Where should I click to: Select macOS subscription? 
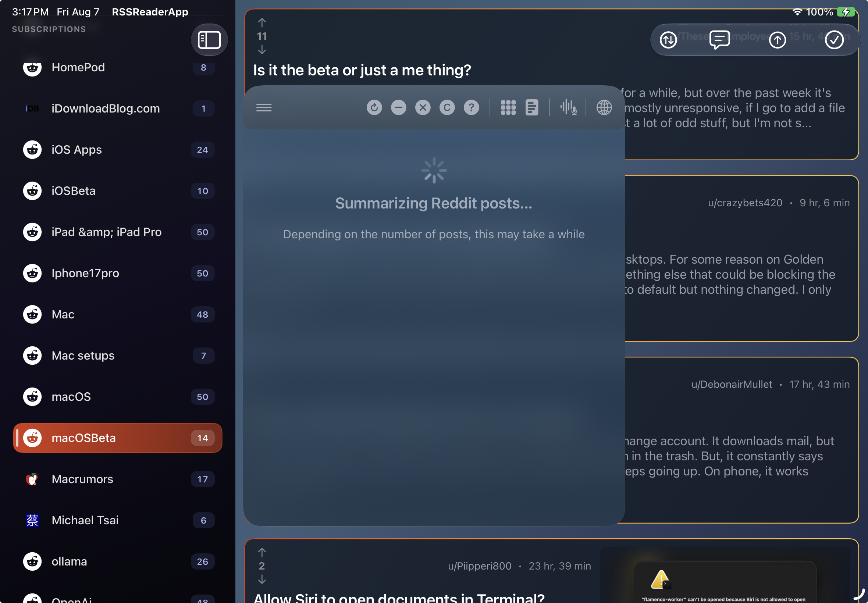(118, 397)
